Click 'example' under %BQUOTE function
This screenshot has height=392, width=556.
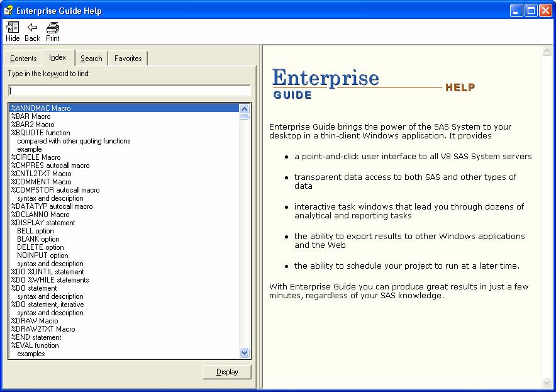(30, 149)
